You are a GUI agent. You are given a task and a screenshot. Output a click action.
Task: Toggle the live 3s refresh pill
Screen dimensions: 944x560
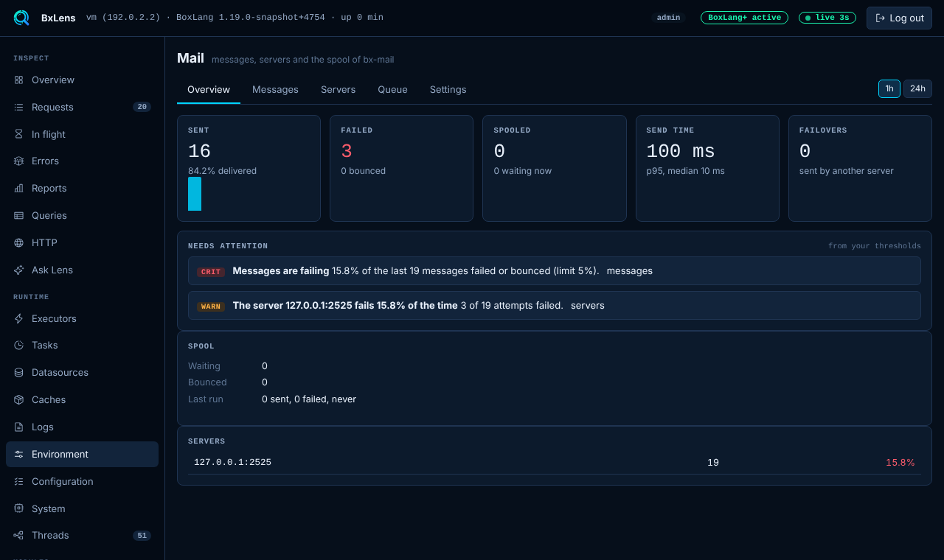pyautogui.click(x=827, y=18)
